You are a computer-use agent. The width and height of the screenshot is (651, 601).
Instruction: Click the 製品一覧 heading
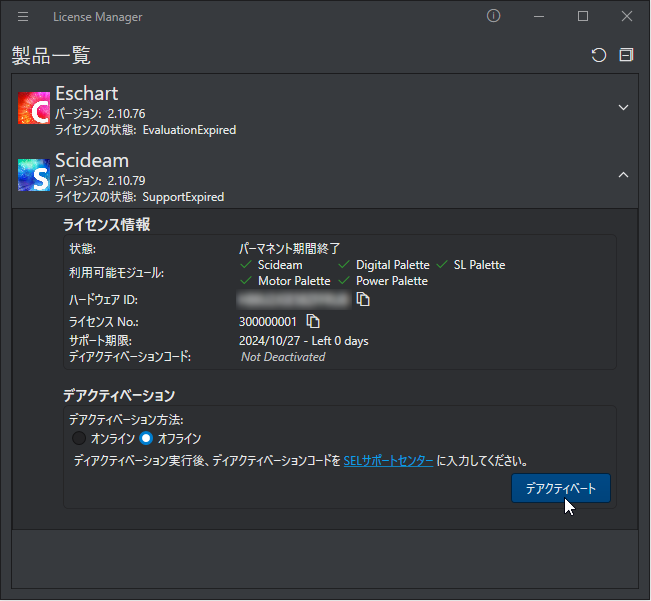[51, 55]
